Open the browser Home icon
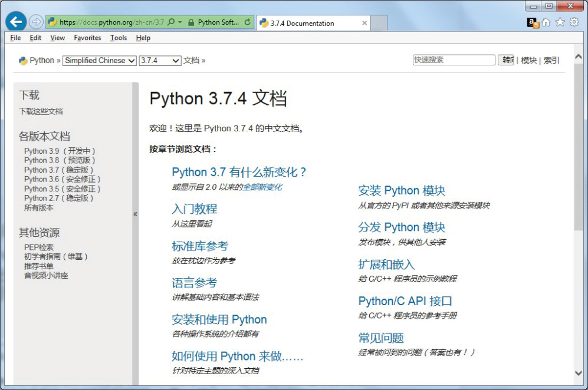Screen dimensions: 588x390 pyautogui.click(x=546, y=22)
